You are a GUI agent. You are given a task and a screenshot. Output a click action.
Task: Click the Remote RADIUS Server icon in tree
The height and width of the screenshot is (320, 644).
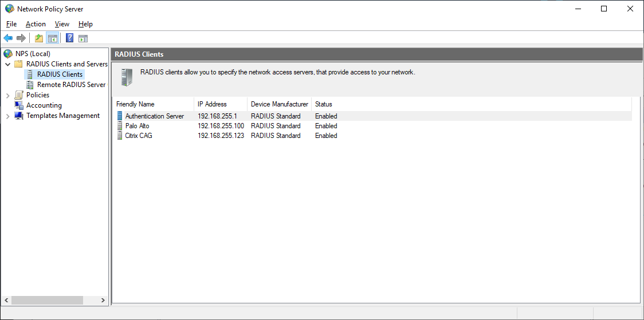30,85
